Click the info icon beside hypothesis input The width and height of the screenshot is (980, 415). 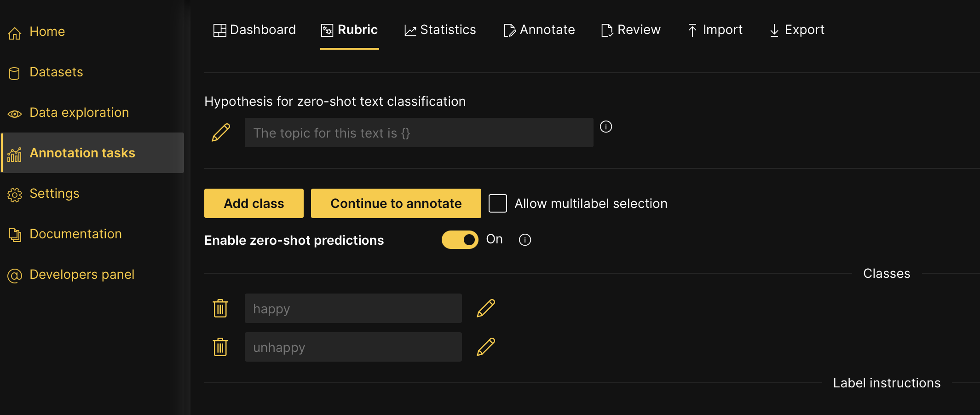(x=606, y=127)
